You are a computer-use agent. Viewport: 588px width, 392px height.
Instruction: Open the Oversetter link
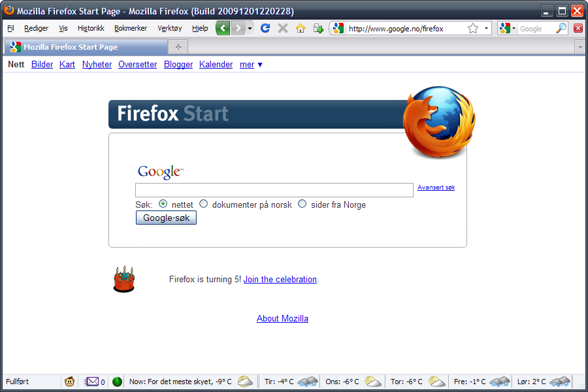click(x=138, y=65)
